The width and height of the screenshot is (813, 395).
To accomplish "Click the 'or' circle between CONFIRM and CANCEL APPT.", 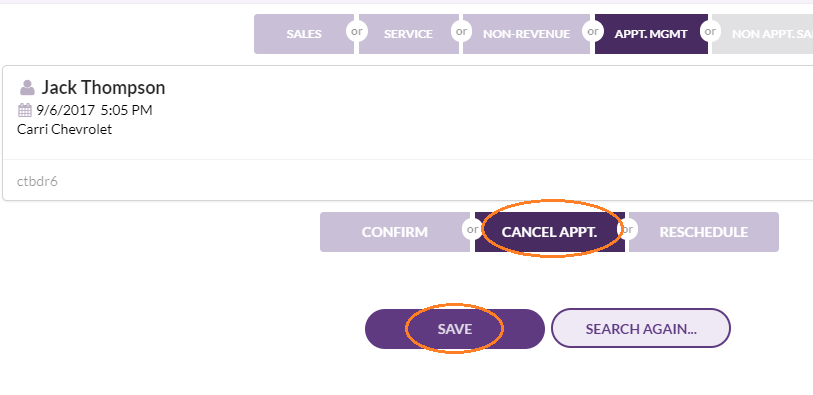I will point(473,229).
